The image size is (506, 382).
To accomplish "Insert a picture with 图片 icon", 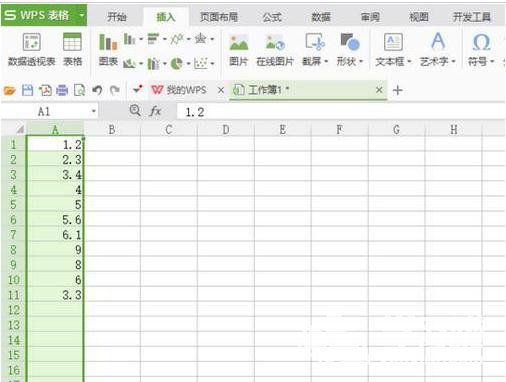I will (239, 50).
